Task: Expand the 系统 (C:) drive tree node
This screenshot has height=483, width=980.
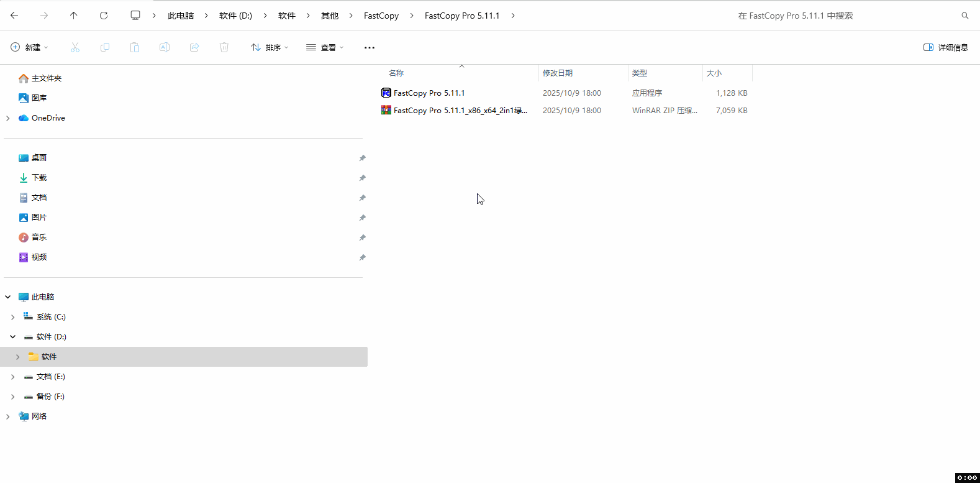Action: click(x=12, y=317)
